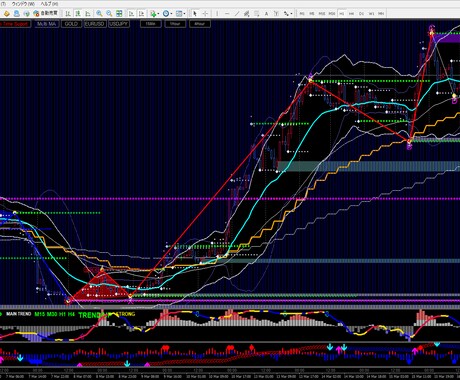
Task: Click the GOLD symbol button
Action: [x=71, y=24]
